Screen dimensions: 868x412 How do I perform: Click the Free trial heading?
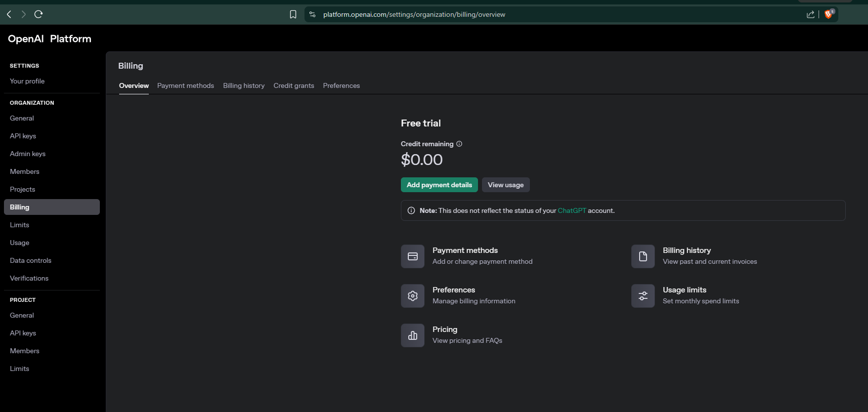(421, 123)
